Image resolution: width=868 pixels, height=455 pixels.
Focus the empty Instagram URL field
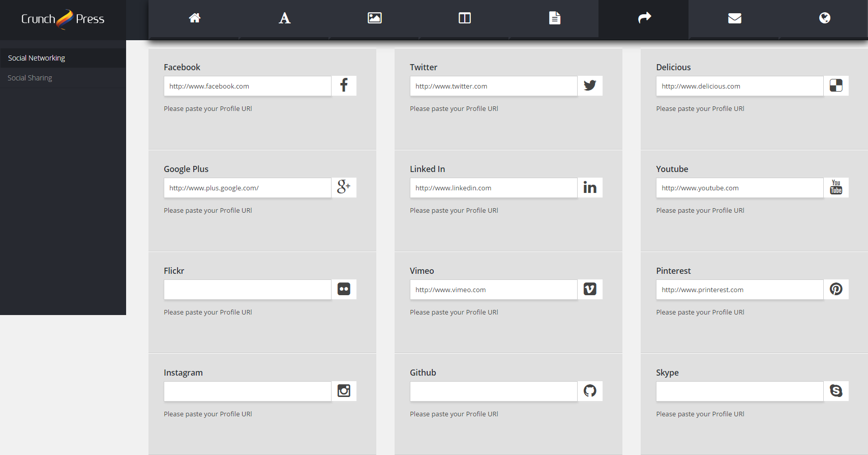248,391
